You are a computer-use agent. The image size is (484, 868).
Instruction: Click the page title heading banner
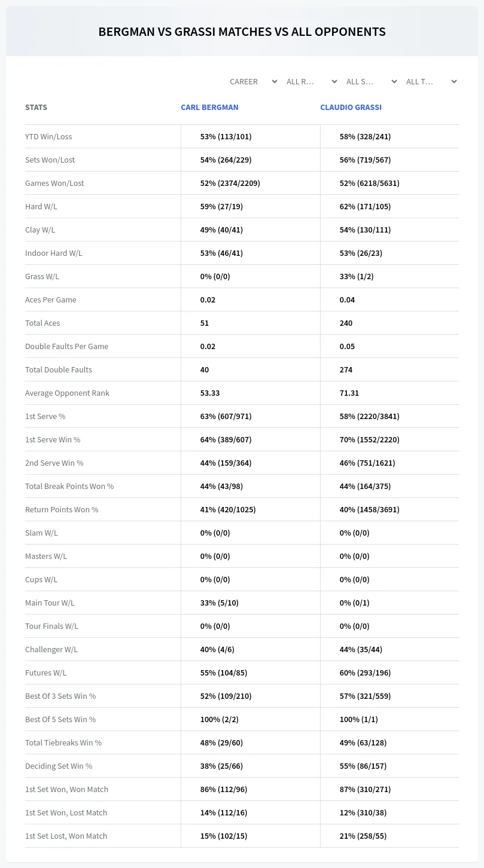242,32
